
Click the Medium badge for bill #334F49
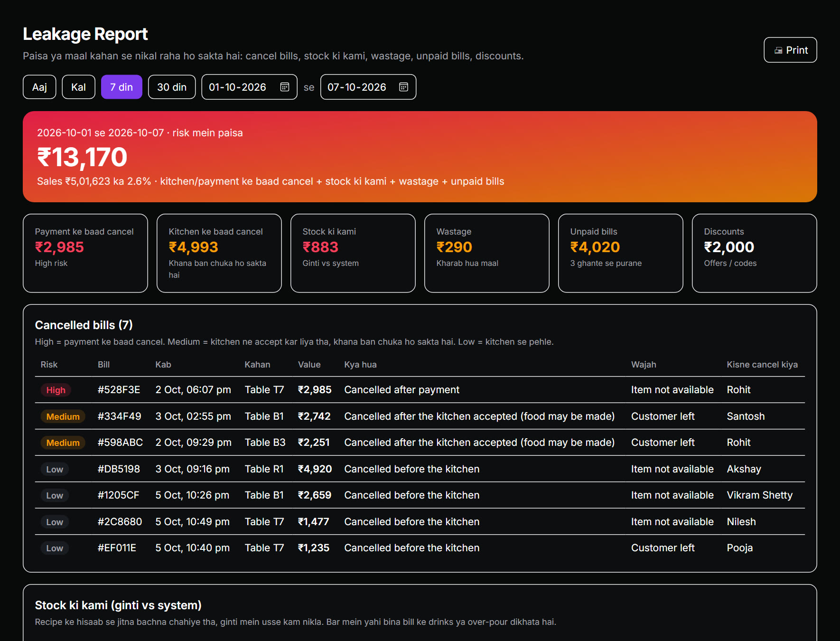click(63, 416)
